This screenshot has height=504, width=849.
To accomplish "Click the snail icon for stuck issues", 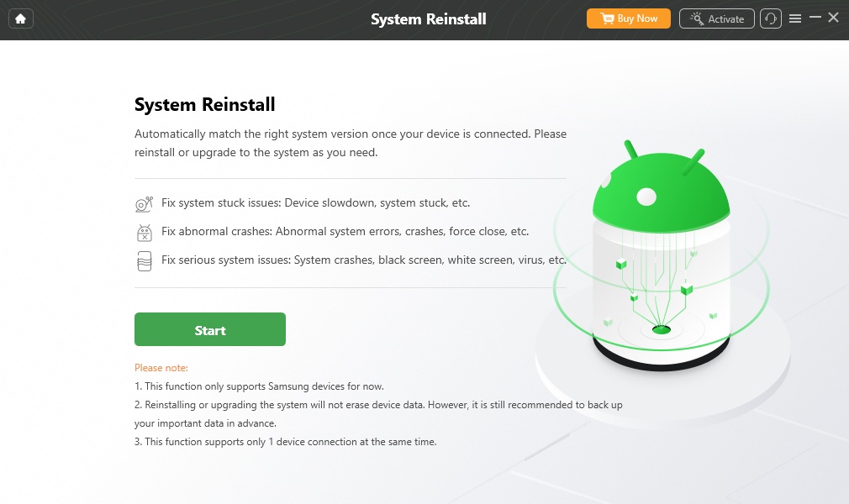I will click(144, 203).
